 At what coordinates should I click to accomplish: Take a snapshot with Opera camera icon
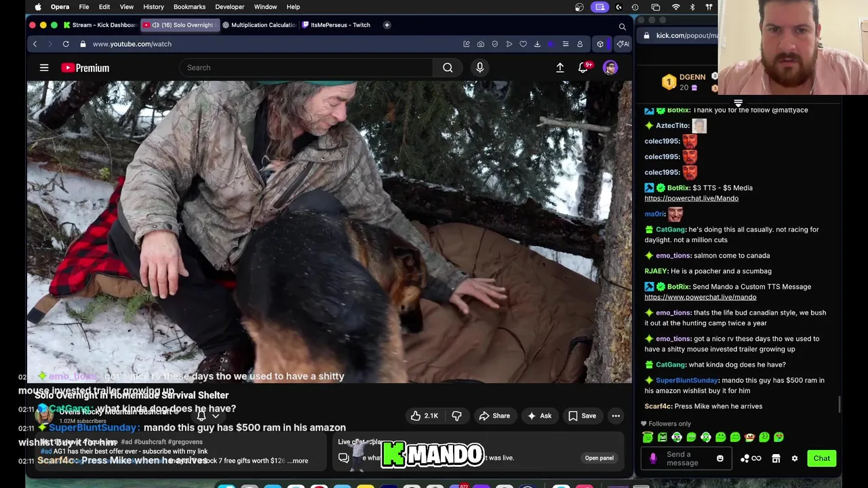tap(481, 44)
